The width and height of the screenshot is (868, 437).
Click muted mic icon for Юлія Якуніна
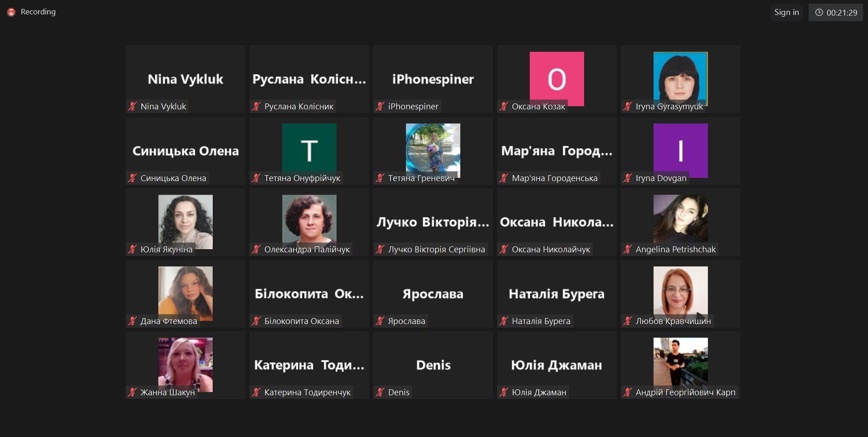pos(132,249)
